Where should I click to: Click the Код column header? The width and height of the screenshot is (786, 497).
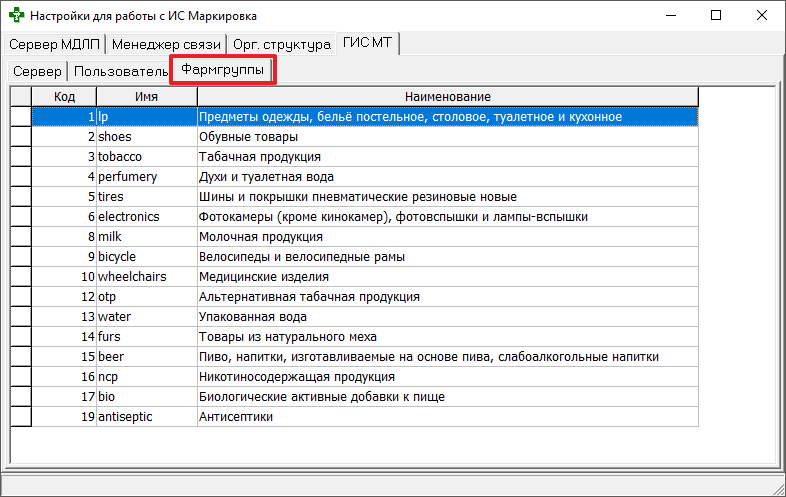pos(64,96)
